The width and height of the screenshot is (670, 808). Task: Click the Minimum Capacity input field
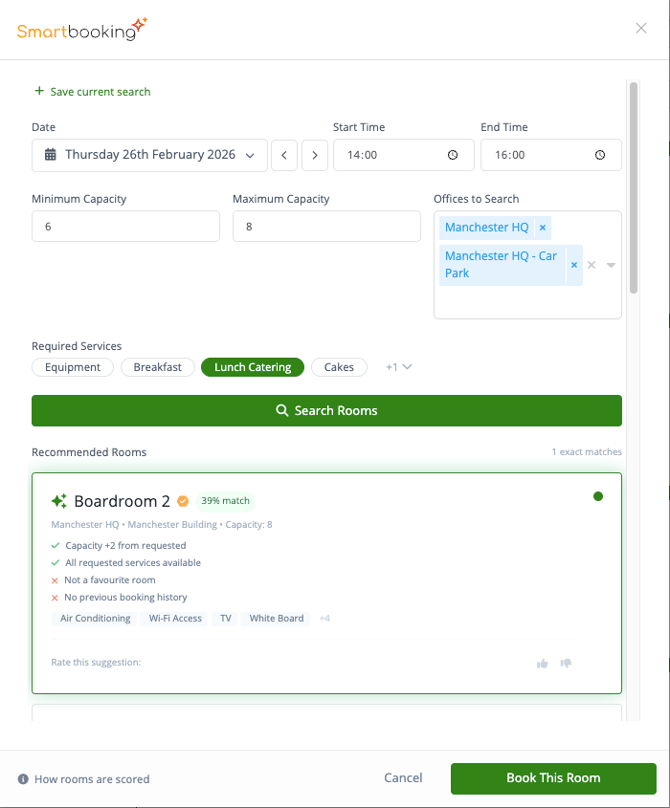coord(125,226)
